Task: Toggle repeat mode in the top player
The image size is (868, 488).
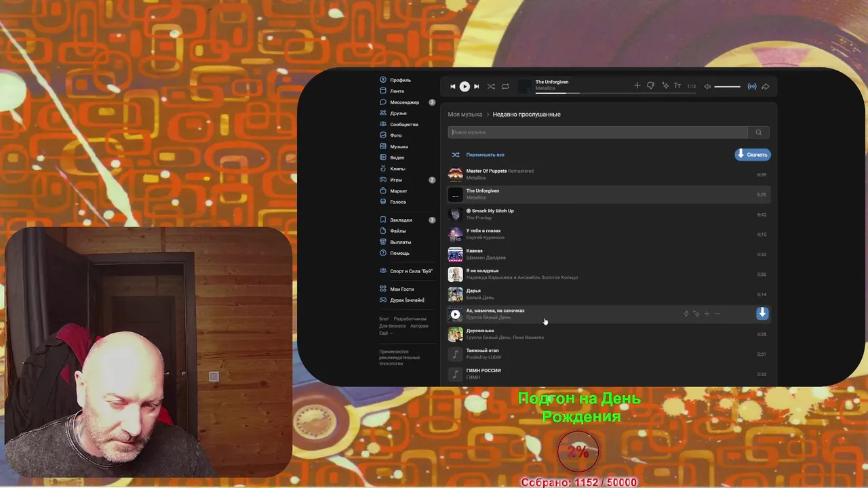Action: coord(505,86)
